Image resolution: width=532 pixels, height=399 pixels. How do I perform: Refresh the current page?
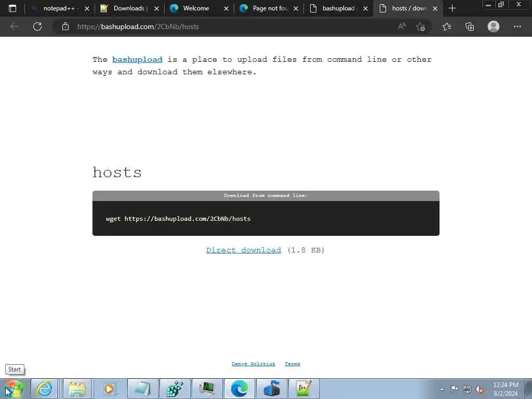point(37,26)
